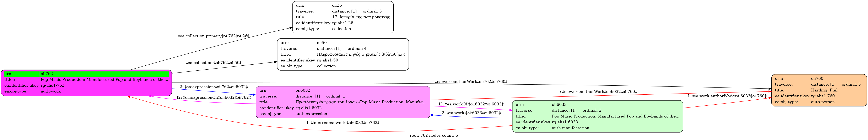Select edge label ‡ea:collection:primary‡oi:762‡oi:26‡
This screenshot has height=140, width=868.
point(214,36)
